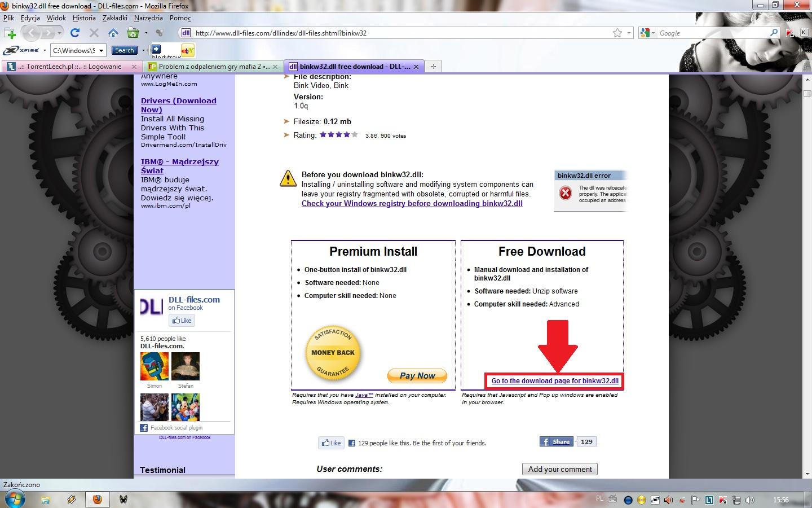Open the Zakładki menu

click(x=115, y=18)
